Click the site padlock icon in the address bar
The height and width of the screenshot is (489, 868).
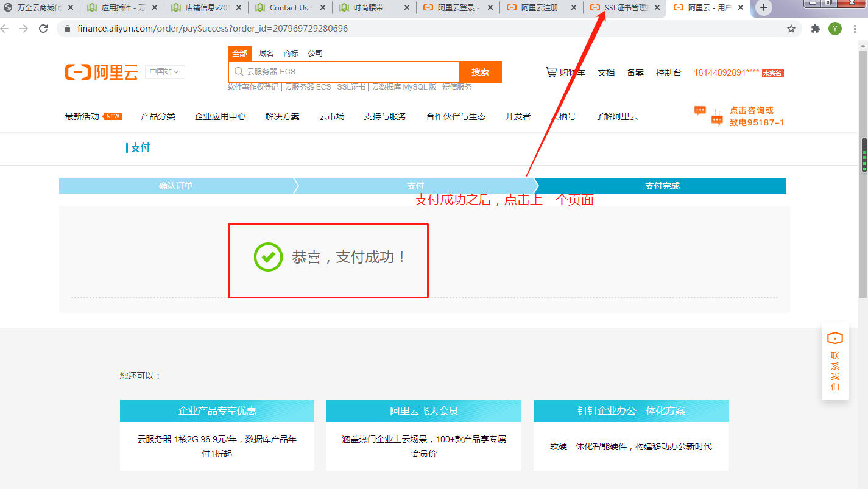[x=66, y=29]
